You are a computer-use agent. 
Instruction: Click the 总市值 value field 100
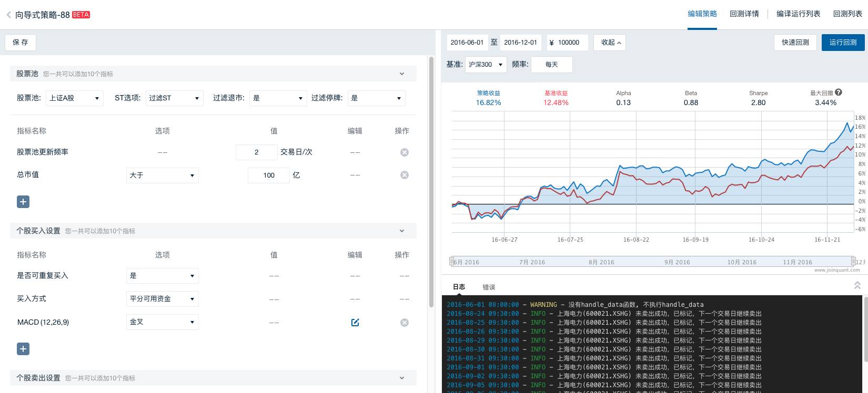(269, 175)
